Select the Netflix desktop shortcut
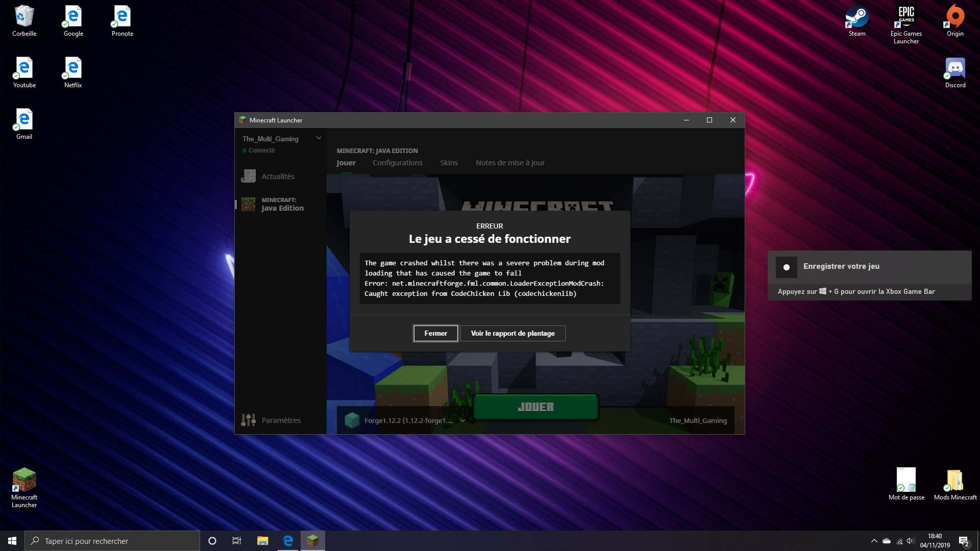980x551 pixels. [73, 72]
